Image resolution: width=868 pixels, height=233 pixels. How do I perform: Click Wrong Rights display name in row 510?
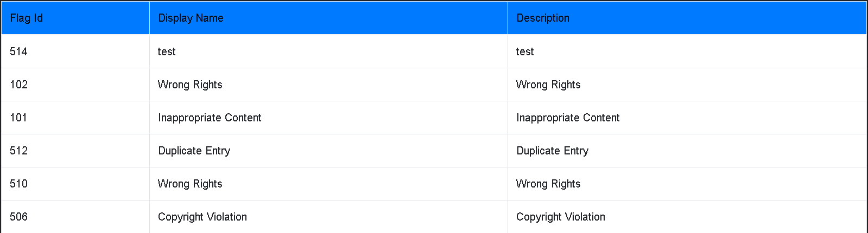(x=328, y=184)
